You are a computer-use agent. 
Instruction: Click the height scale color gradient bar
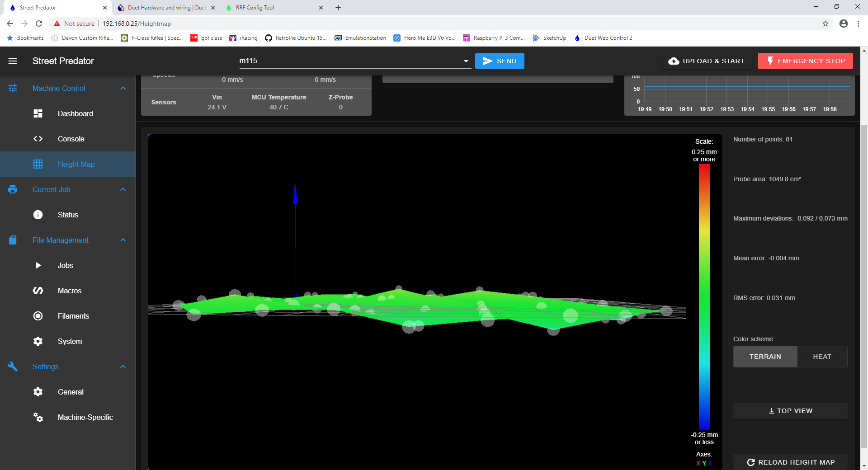[704, 297]
